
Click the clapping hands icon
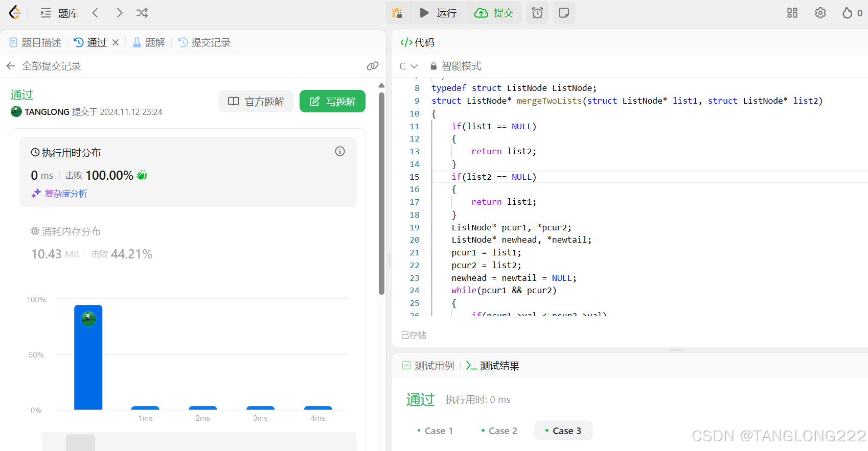142,175
